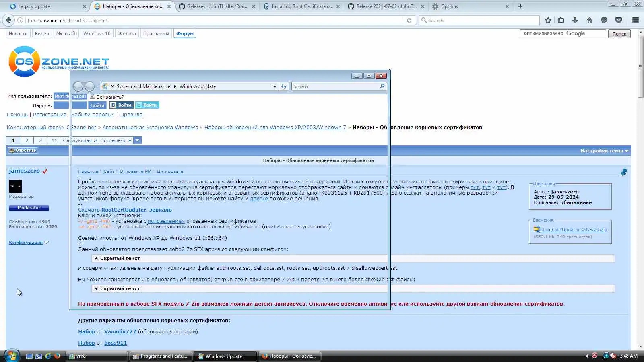Open the Программы site menu item
Viewport: 644px width, 362px height.
pos(156,34)
